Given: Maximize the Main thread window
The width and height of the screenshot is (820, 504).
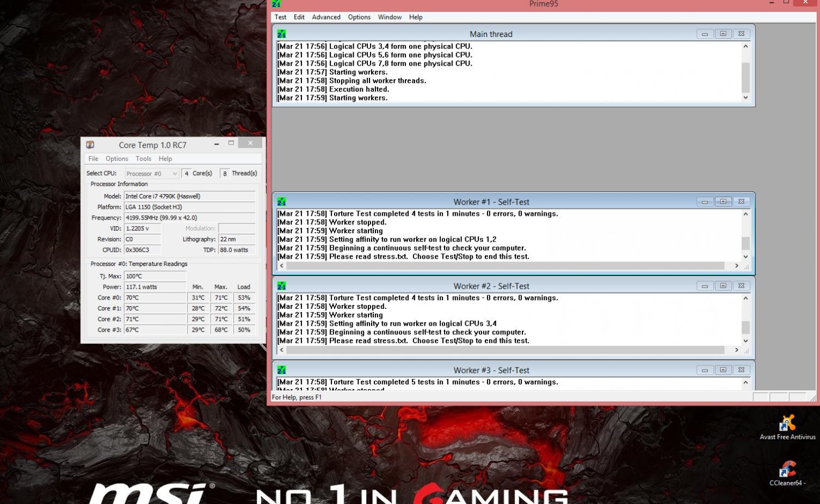Looking at the screenshot, I should [723, 34].
